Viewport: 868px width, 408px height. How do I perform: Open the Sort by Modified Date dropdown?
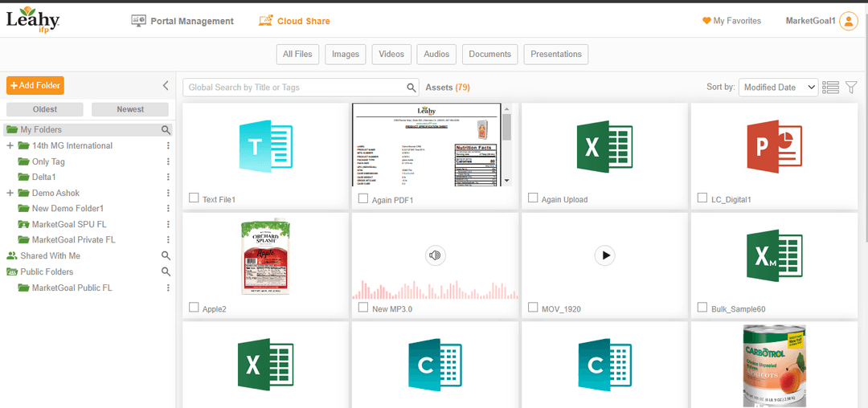click(777, 88)
